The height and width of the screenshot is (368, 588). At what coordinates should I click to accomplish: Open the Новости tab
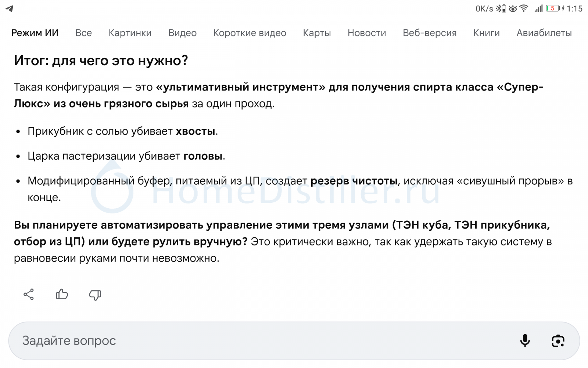(x=367, y=33)
